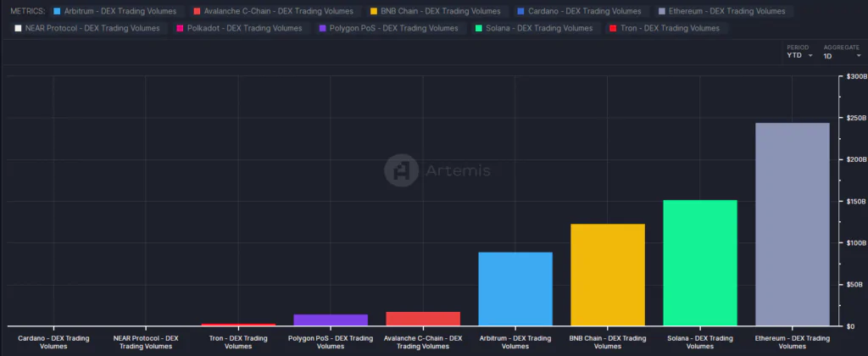Image resolution: width=868 pixels, height=356 pixels.
Task: Click the $200B y-axis value
Action: (856, 159)
